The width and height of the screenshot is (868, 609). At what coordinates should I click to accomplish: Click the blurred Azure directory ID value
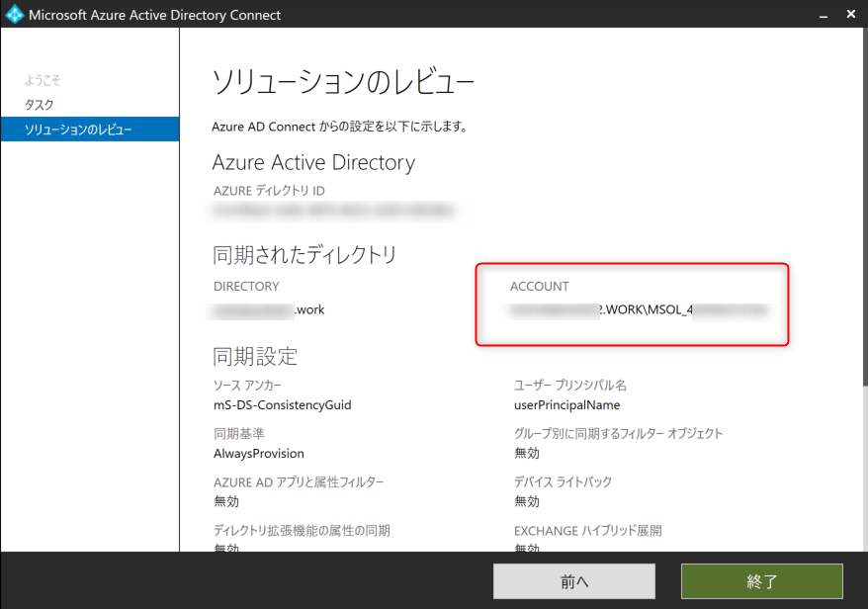point(333,211)
